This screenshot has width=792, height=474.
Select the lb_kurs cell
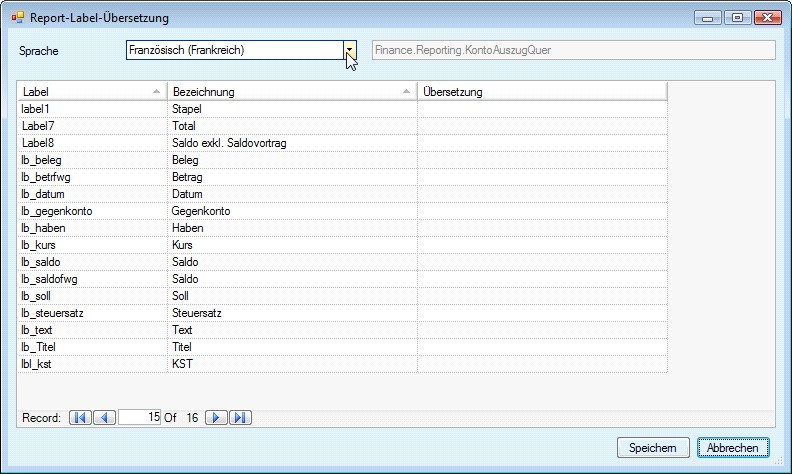pyautogui.click(x=92, y=245)
